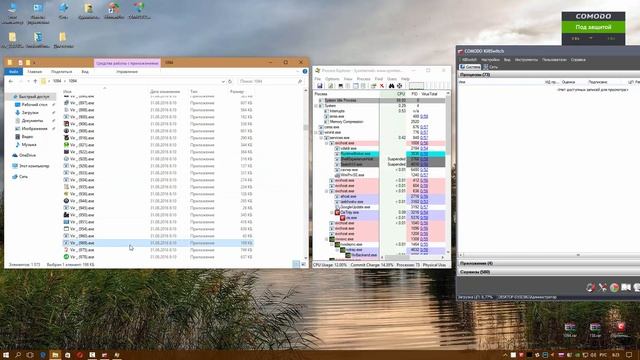Image resolution: width=640 pixels, height=360 pixels.
Task: Click Save icon in Process Explorer toolbar
Action: coord(320,86)
